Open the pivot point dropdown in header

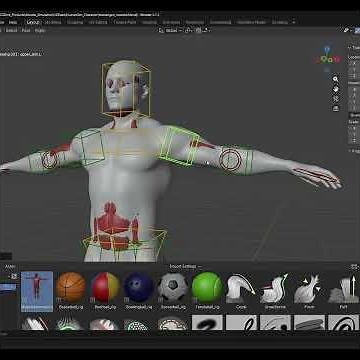tap(188, 30)
